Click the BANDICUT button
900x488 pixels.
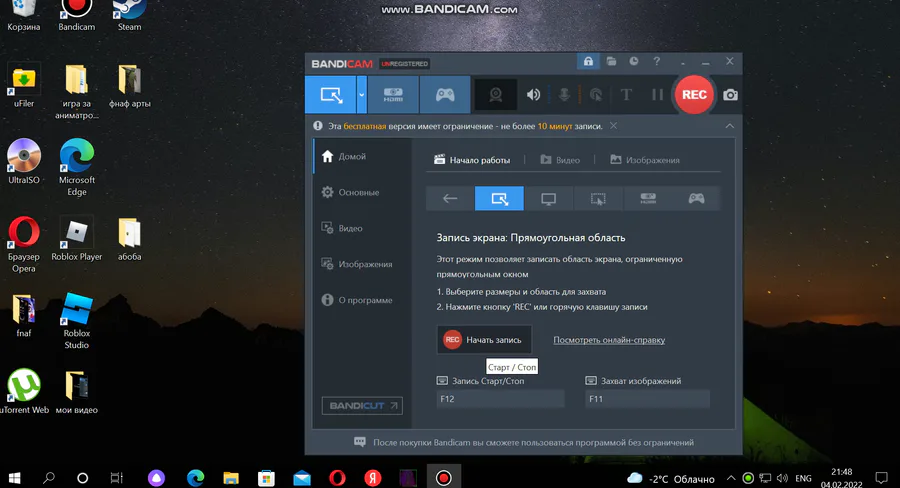pos(362,405)
